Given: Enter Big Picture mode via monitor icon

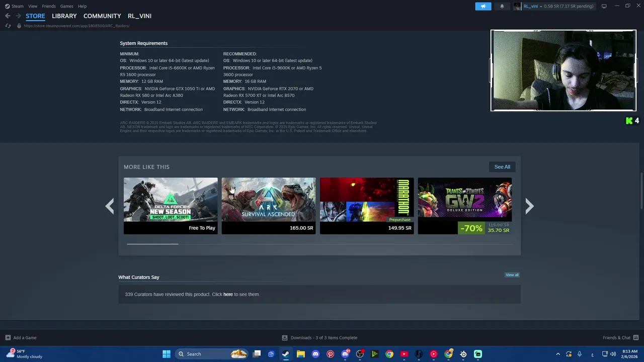Looking at the screenshot, I should click(x=604, y=6).
